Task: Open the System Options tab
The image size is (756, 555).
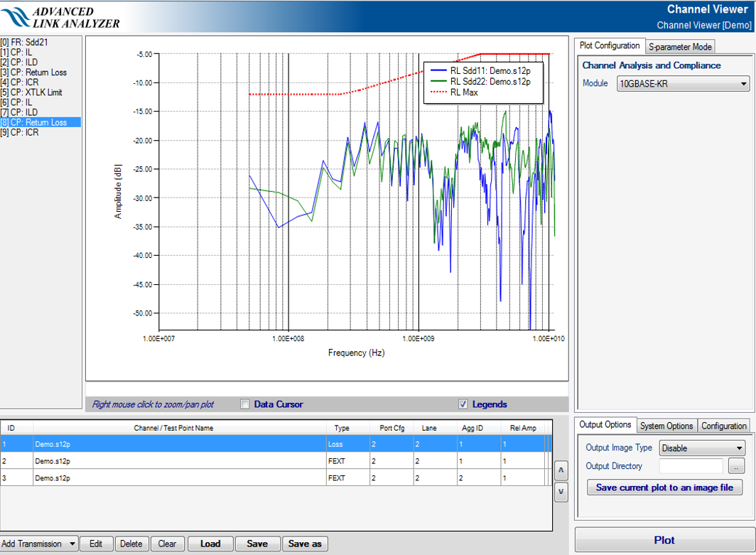Action: click(x=666, y=426)
